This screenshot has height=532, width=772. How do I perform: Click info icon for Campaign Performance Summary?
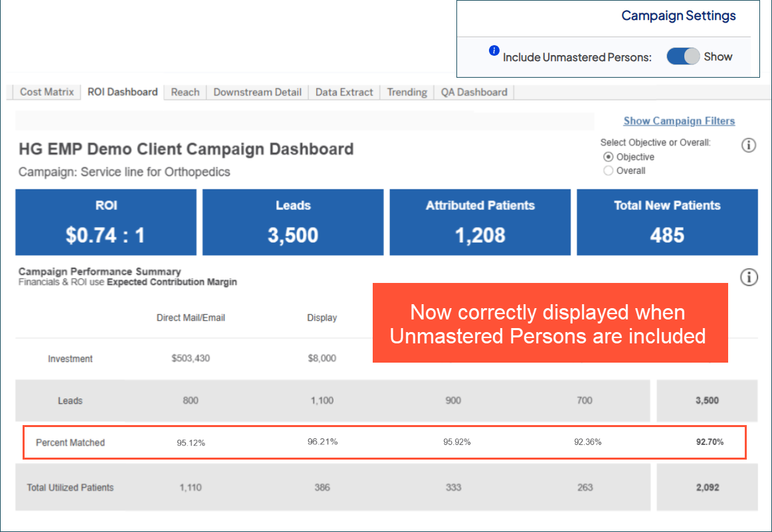pos(748,277)
